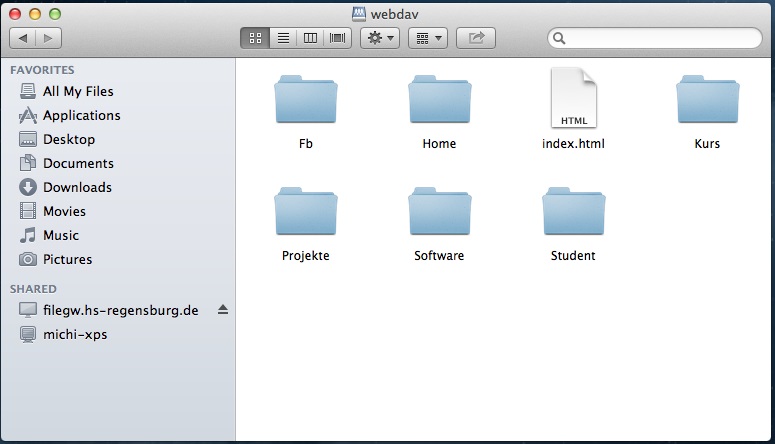775x444 pixels.
Task: Click the Fb folder name label
Action: pyautogui.click(x=305, y=144)
